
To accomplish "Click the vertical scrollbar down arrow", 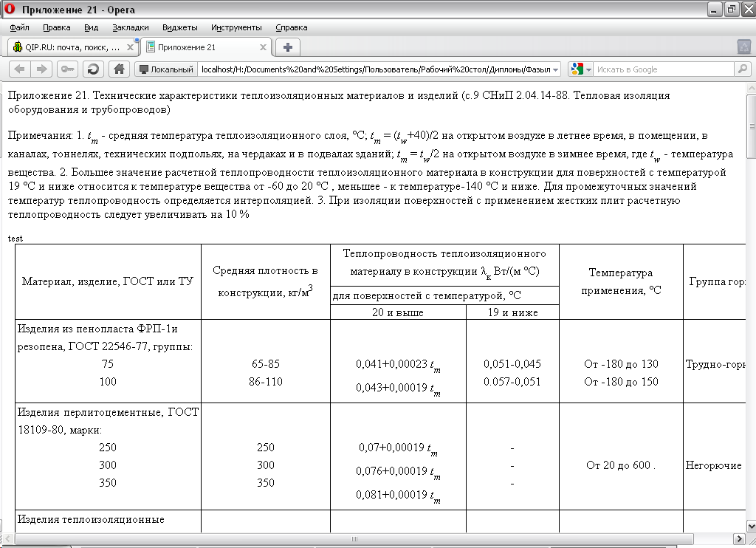I will pos(751,526).
